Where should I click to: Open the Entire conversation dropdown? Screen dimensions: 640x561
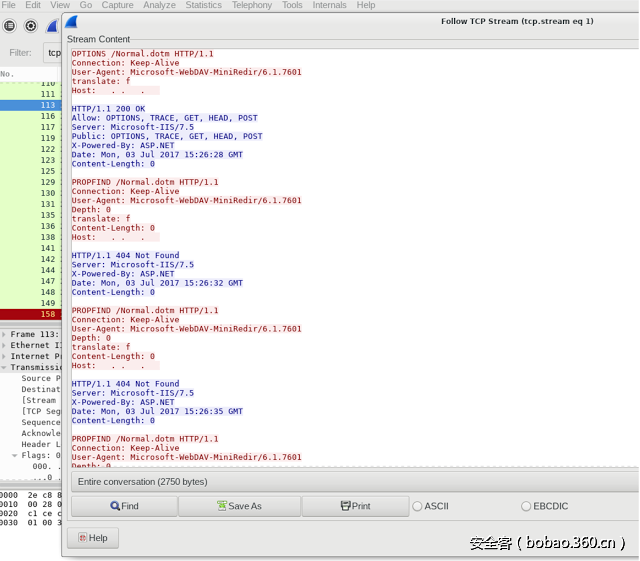(x=350, y=481)
